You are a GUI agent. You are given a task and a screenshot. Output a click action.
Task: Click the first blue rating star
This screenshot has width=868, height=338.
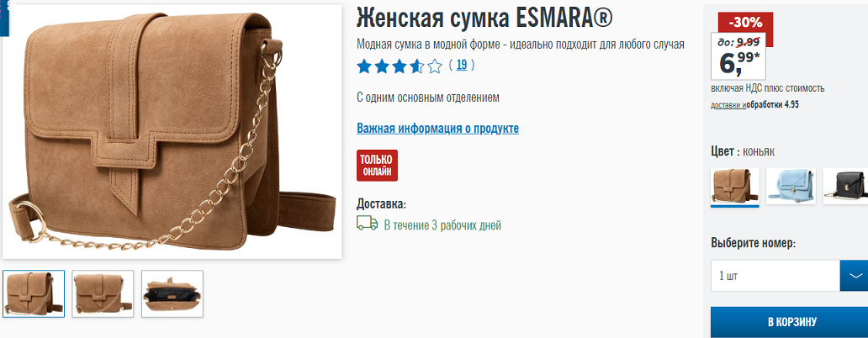pyautogui.click(x=363, y=66)
